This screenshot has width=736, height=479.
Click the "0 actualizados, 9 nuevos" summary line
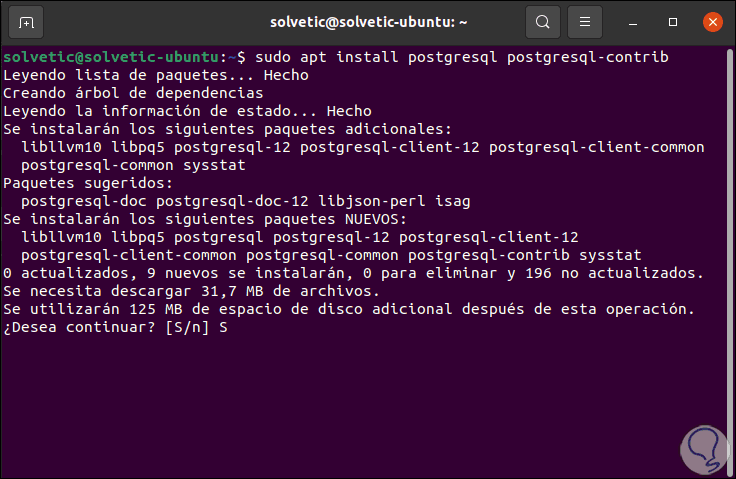[353, 273]
